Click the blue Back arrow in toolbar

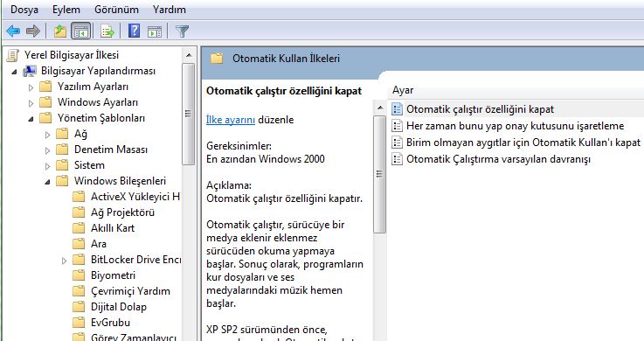point(13,31)
